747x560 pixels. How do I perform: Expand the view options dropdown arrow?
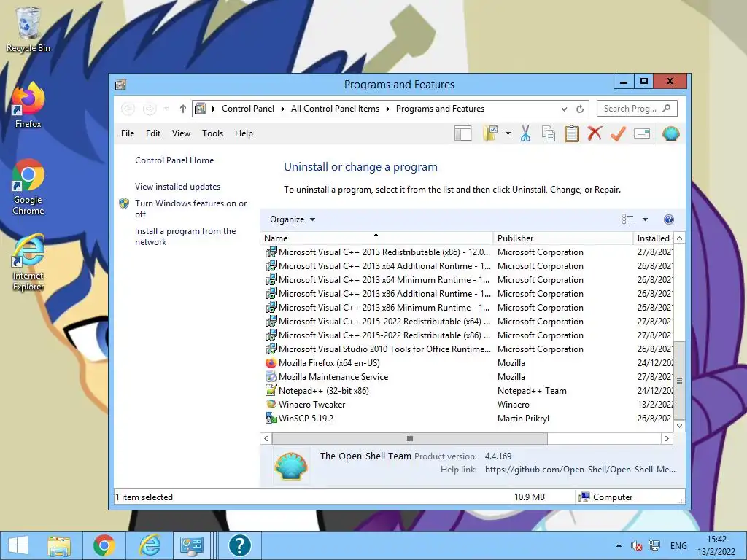pos(645,219)
